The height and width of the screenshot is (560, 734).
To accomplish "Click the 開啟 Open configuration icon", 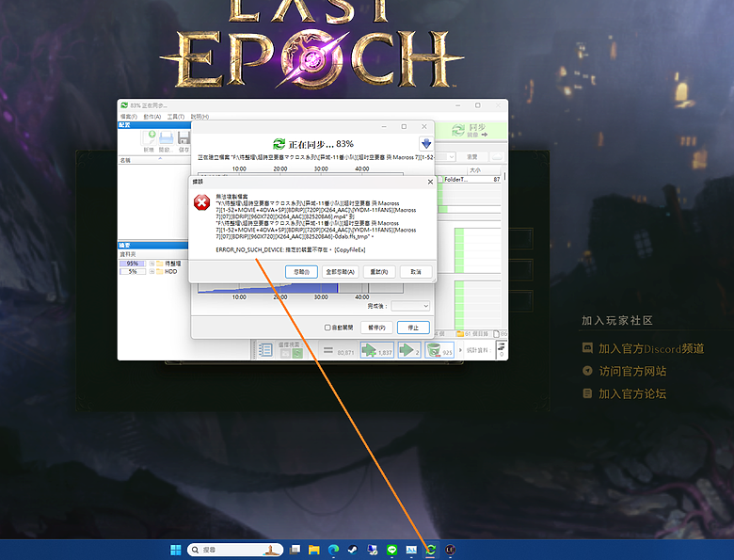I will pos(167,141).
